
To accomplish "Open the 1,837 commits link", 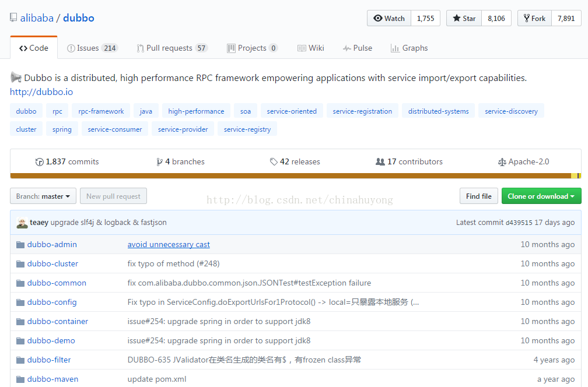I will click(67, 162).
